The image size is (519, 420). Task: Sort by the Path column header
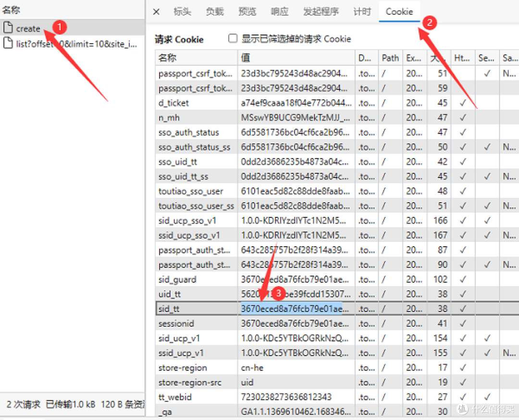click(x=391, y=58)
